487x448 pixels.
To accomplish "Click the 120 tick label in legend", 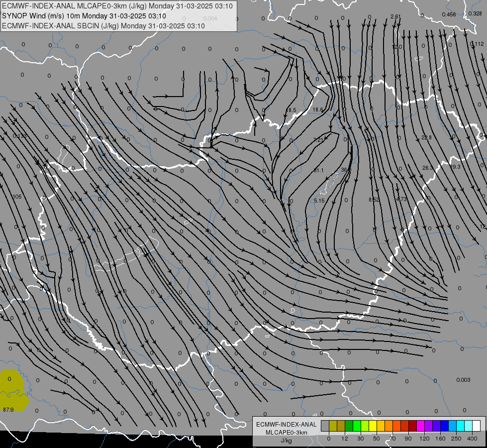I will tap(425, 439).
